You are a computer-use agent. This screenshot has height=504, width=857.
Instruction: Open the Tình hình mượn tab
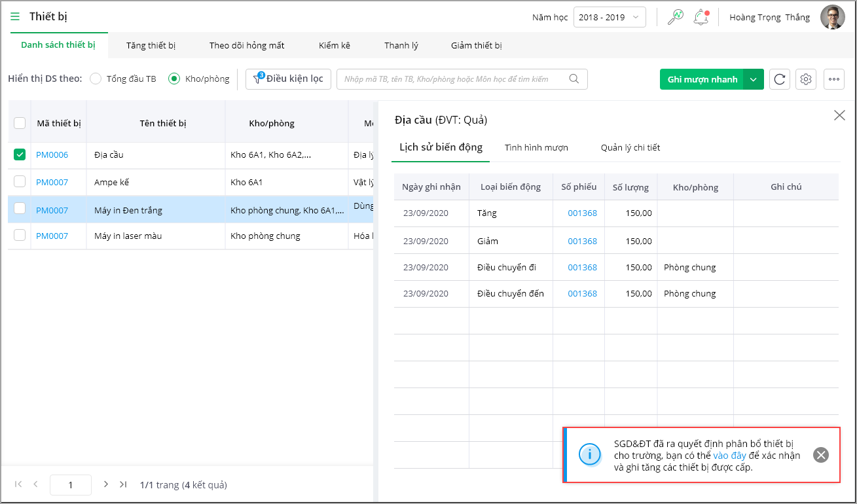(x=536, y=148)
